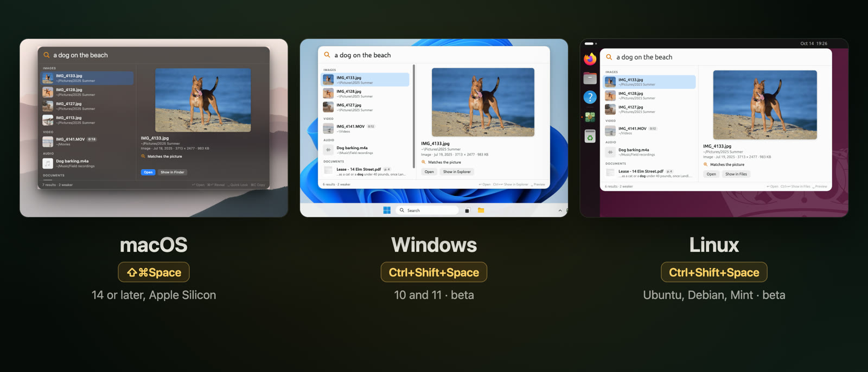This screenshot has height=372, width=868.
Task: Click "6 results · 2 weaker" in the Windows footer
Action: (337, 184)
